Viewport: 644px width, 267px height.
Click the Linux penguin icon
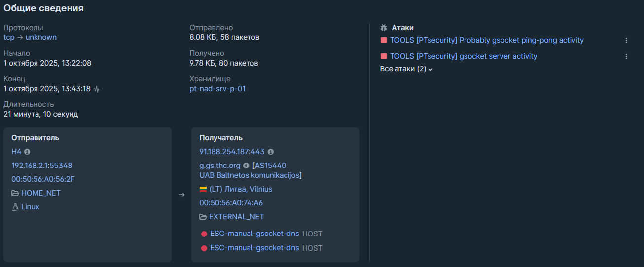tap(15, 207)
